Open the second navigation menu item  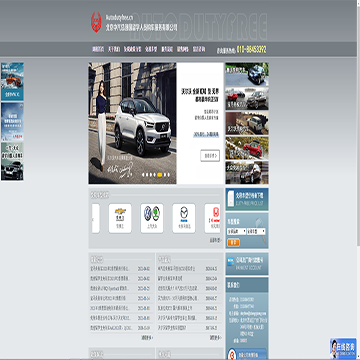(114, 49)
